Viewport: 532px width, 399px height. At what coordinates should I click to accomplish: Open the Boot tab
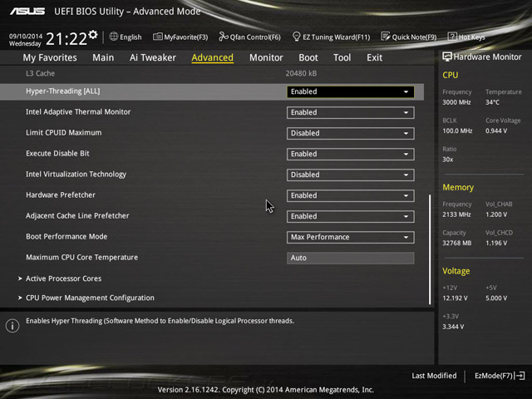click(308, 57)
